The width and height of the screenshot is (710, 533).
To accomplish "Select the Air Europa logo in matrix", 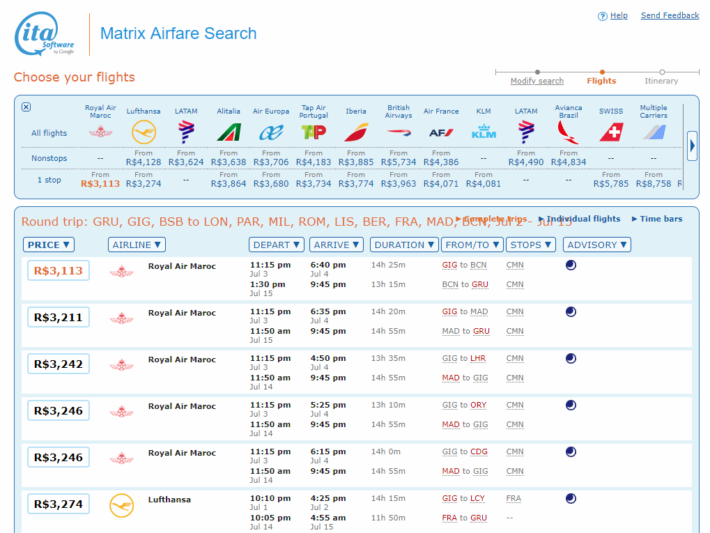I will click(271, 132).
